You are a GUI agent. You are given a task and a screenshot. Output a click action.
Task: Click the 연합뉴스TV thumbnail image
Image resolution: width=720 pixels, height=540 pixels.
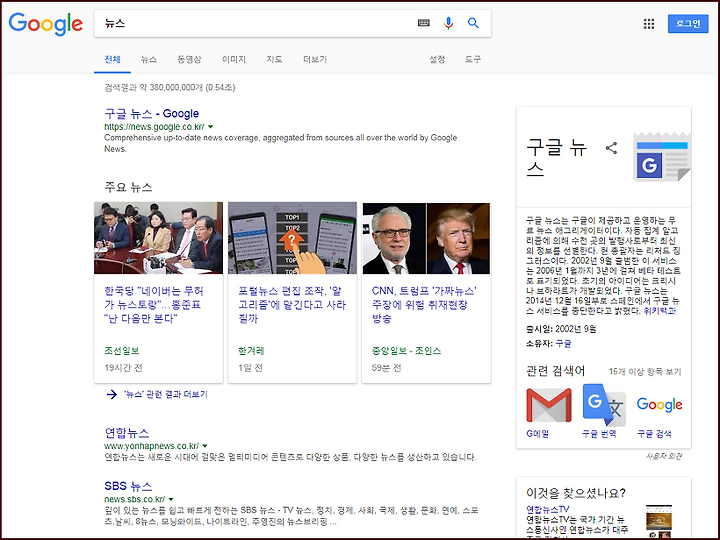pyautogui.click(x=658, y=522)
